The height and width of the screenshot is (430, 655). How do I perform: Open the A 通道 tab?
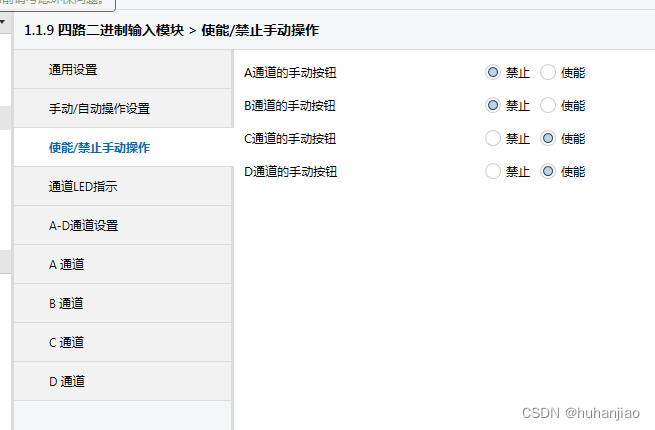coord(66,264)
